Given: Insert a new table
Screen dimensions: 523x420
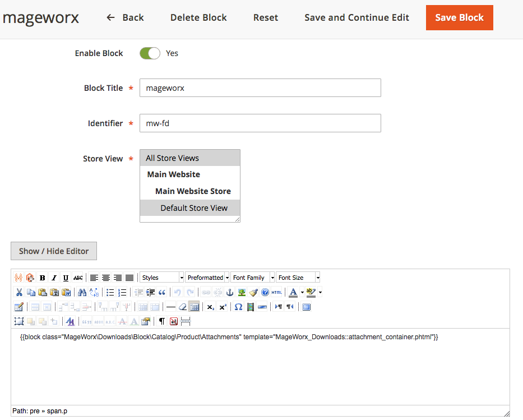Looking at the screenshot, I should pyautogui.click(x=19, y=307).
